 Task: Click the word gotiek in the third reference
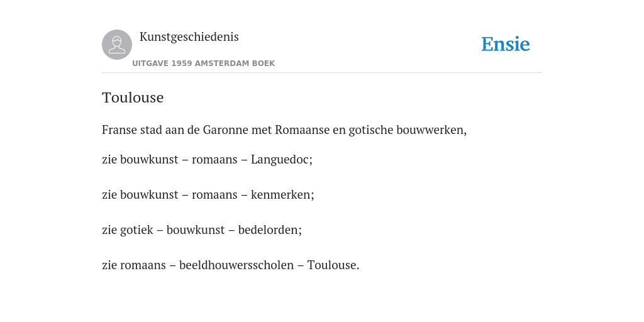[x=136, y=230]
